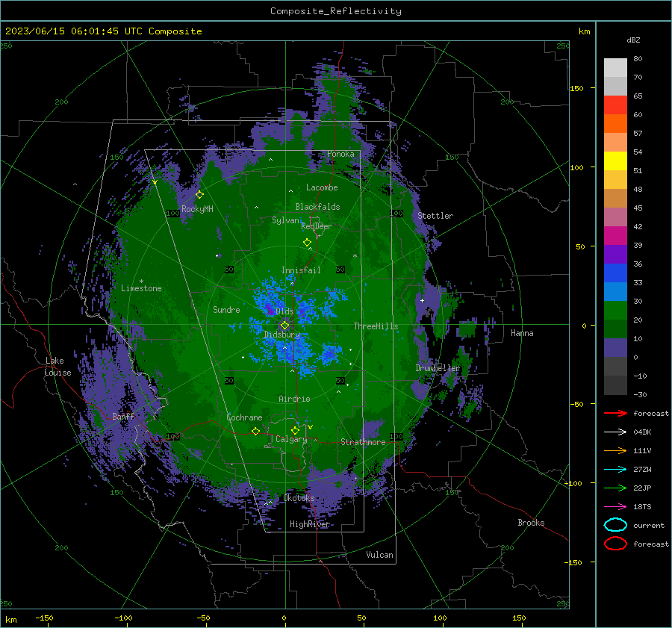Viewport: 672px width, 628px height.
Task: Click the HighRiver city label
Action: pos(309,524)
